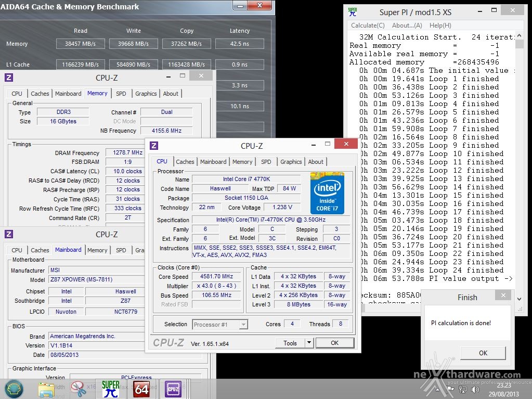Click the Memory Read value 38457 MB/s
Screen dimensions: 532x399
[81, 44]
